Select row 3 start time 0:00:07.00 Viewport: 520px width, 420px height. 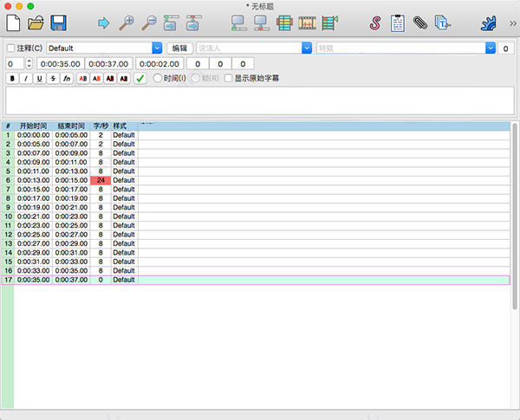(33, 153)
